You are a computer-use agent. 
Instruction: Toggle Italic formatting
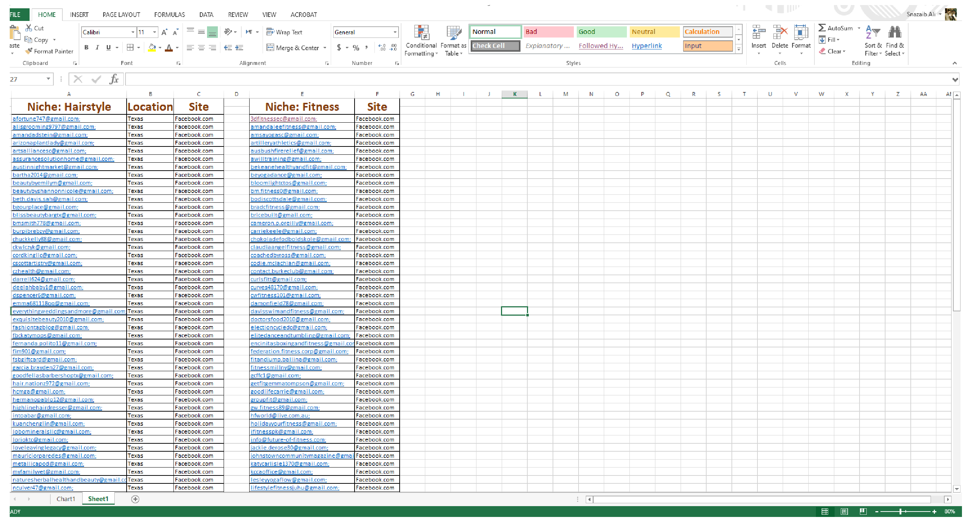(97, 48)
